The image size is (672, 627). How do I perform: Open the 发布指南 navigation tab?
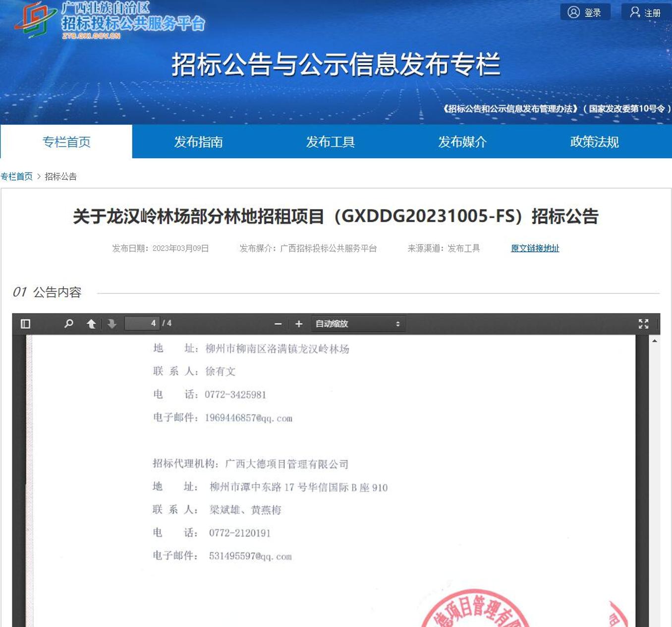pyautogui.click(x=198, y=142)
